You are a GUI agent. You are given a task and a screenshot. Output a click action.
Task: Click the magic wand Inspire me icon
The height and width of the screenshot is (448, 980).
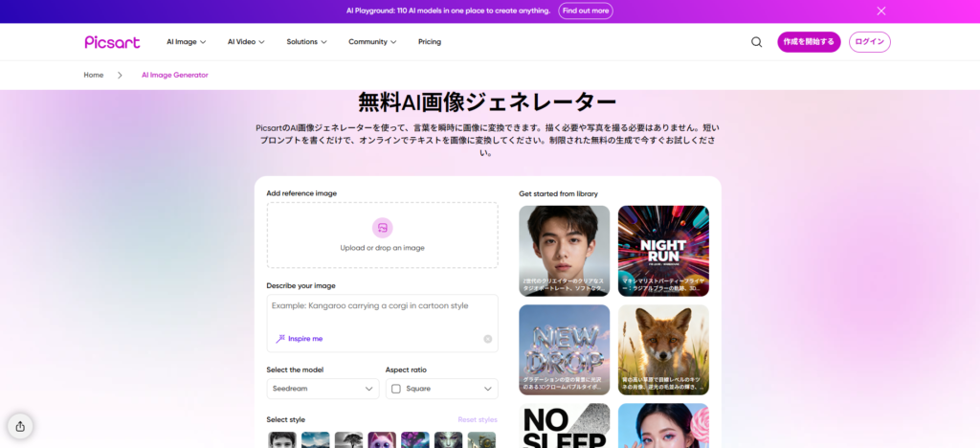coord(280,339)
